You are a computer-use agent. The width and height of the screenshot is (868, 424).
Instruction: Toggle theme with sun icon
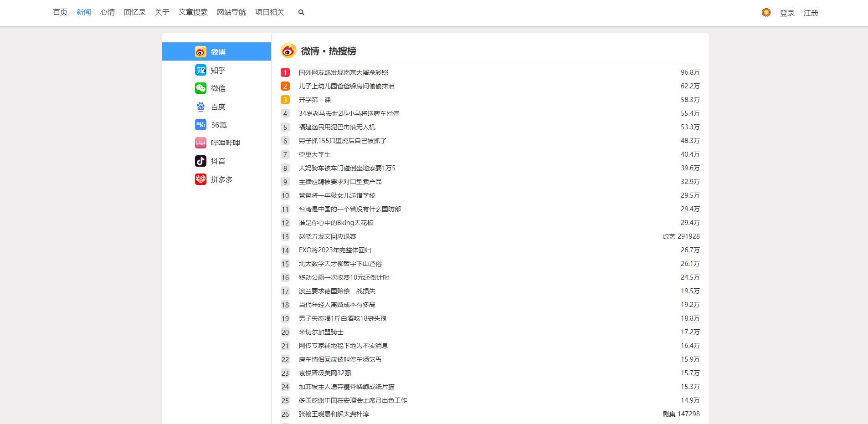pyautogui.click(x=766, y=12)
